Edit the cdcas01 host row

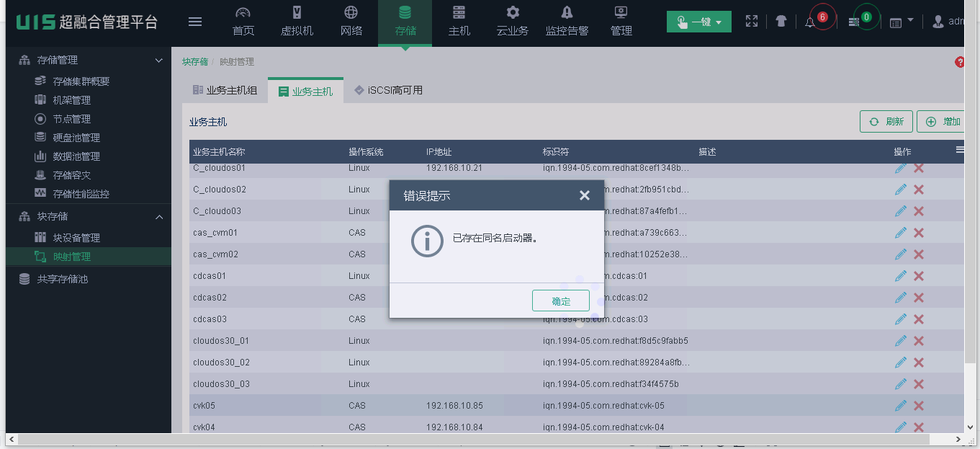(901, 276)
